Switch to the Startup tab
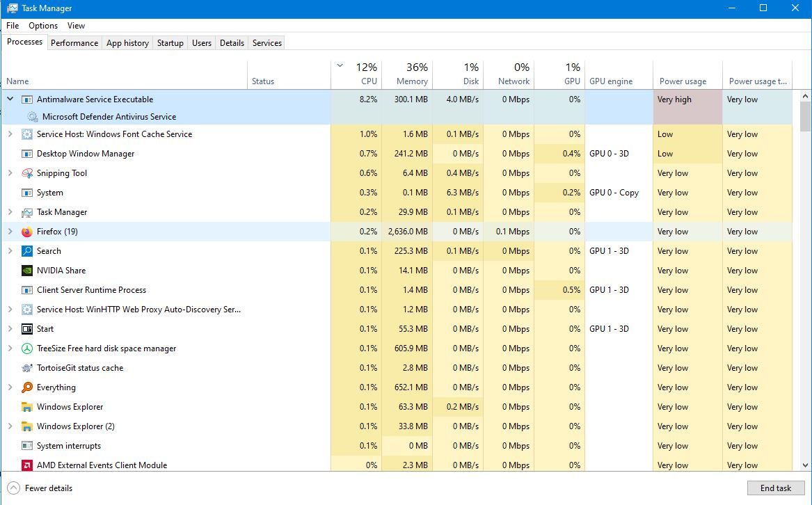Screen dimensions: 812x505 pyautogui.click(x=170, y=43)
